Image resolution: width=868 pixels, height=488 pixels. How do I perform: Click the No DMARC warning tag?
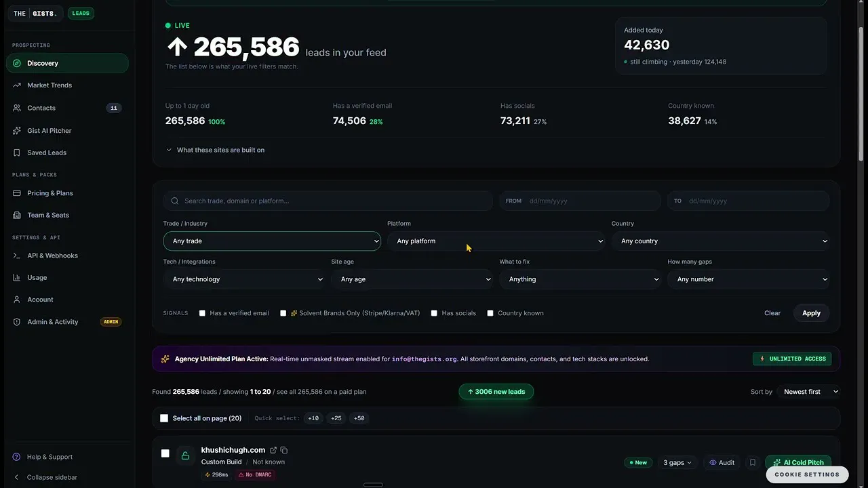tap(256, 475)
